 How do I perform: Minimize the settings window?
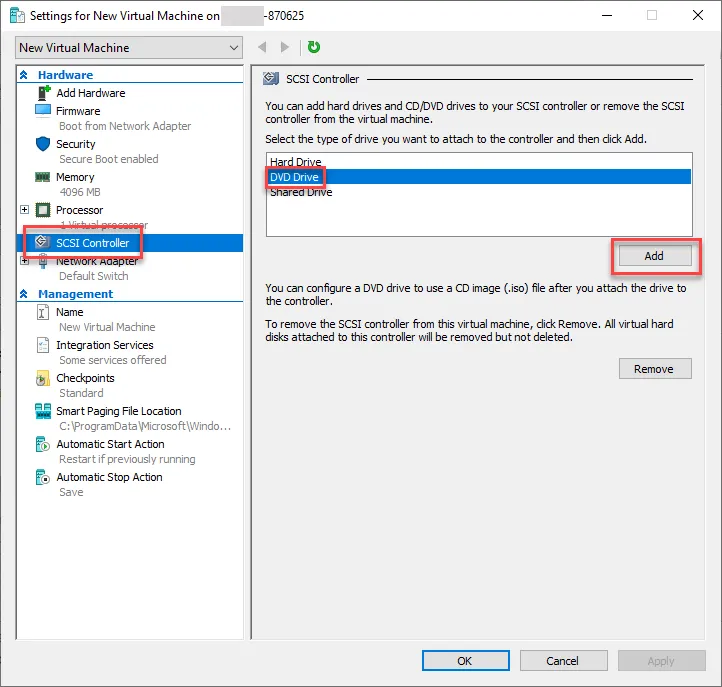coord(607,15)
